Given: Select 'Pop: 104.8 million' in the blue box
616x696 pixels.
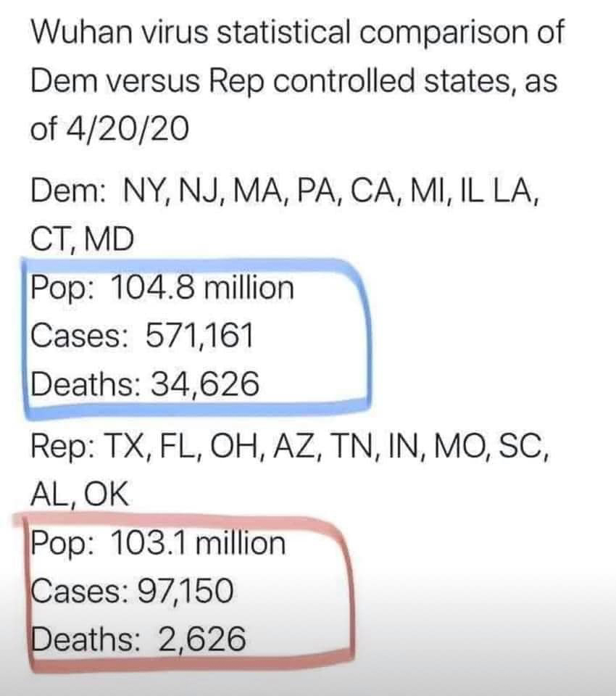Looking at the screenshot, I should click(x=162, y=288).
